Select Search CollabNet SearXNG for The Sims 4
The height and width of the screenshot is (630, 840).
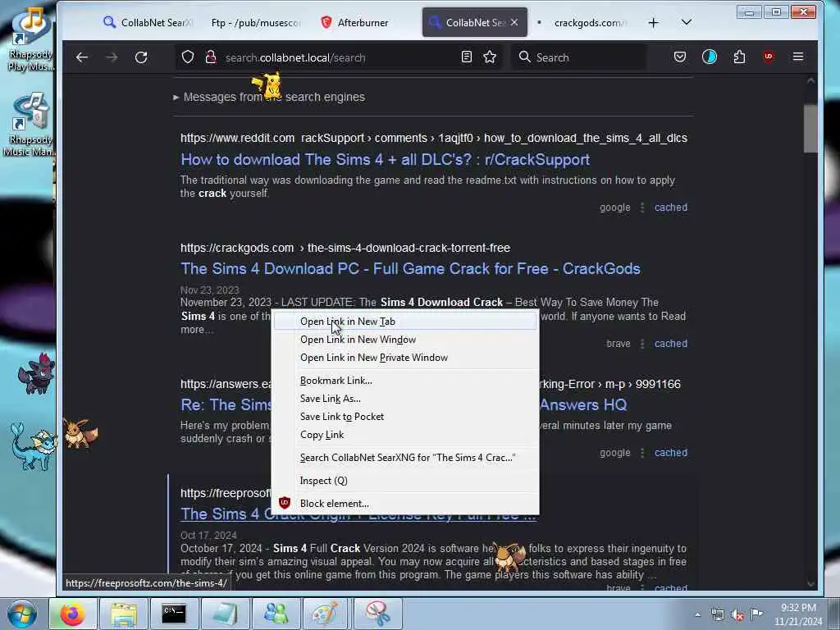click(405, 458)
